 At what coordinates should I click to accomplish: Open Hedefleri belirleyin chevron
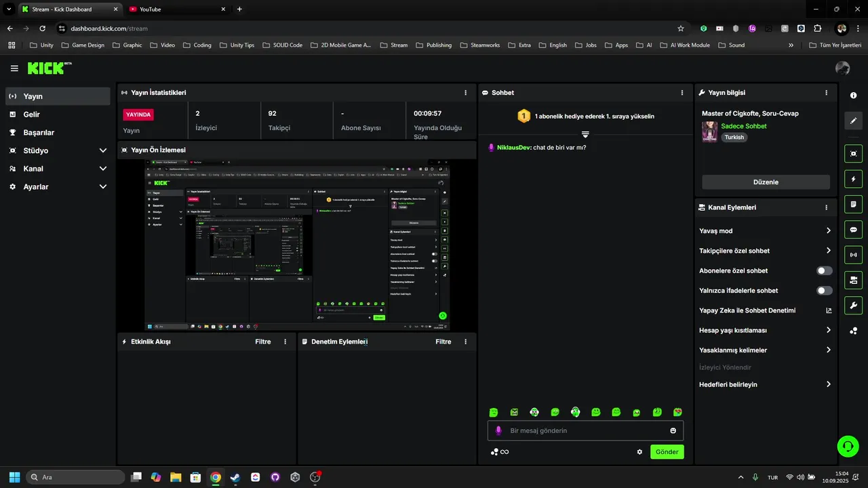point(829,384)
